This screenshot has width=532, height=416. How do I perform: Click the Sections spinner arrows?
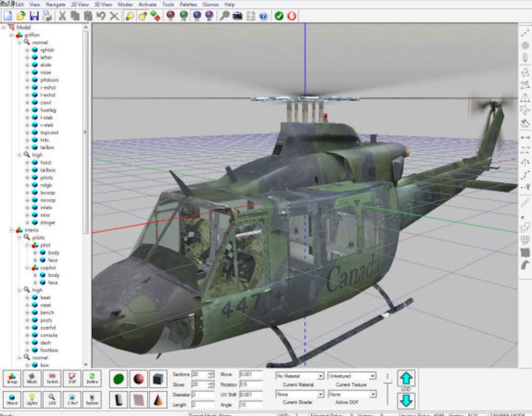211,375
